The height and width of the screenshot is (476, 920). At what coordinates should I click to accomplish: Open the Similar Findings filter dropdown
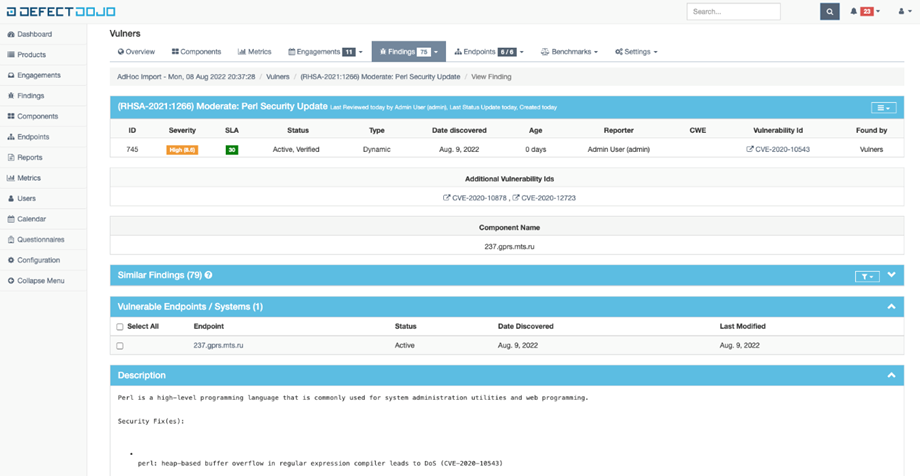click(867, 276)
